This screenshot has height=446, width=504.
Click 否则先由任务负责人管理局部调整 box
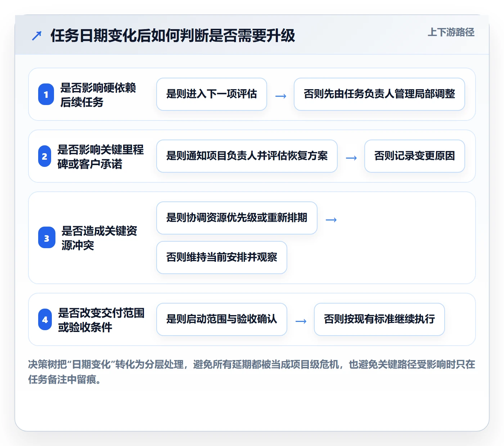(x=379, y=94)
